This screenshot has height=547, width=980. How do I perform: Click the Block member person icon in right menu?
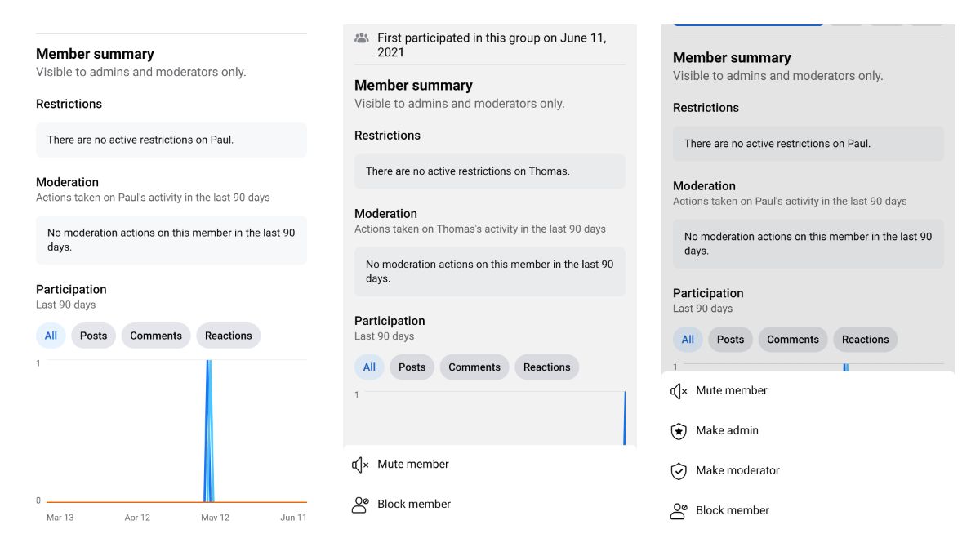pyautogui.click(x=679, y=509)
